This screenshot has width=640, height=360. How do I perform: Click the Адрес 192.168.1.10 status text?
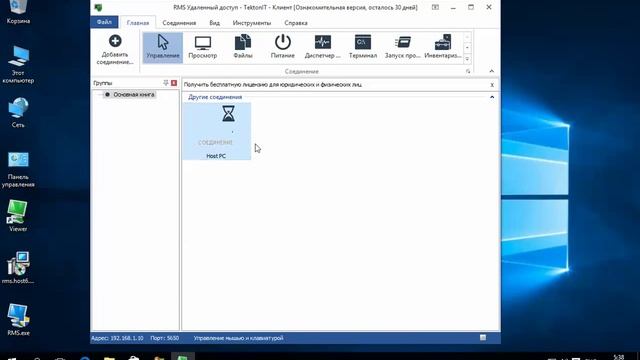(x=117, y=338)
